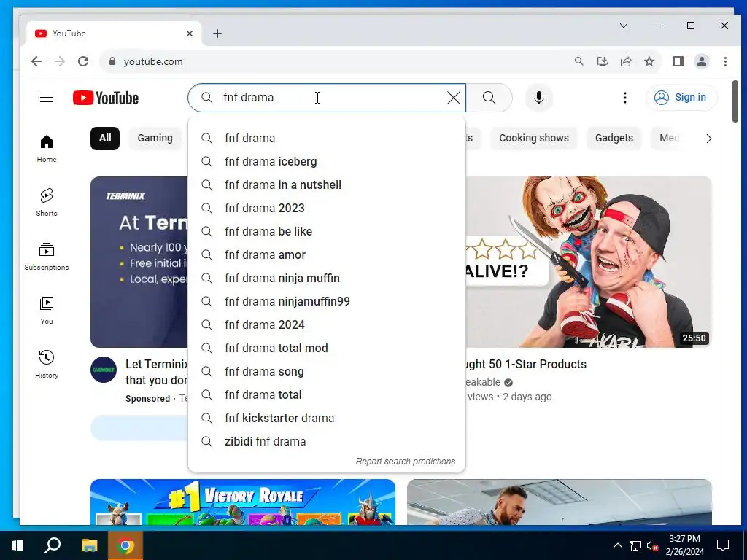Open Subscriptions from sidebar

coord(47,256)
